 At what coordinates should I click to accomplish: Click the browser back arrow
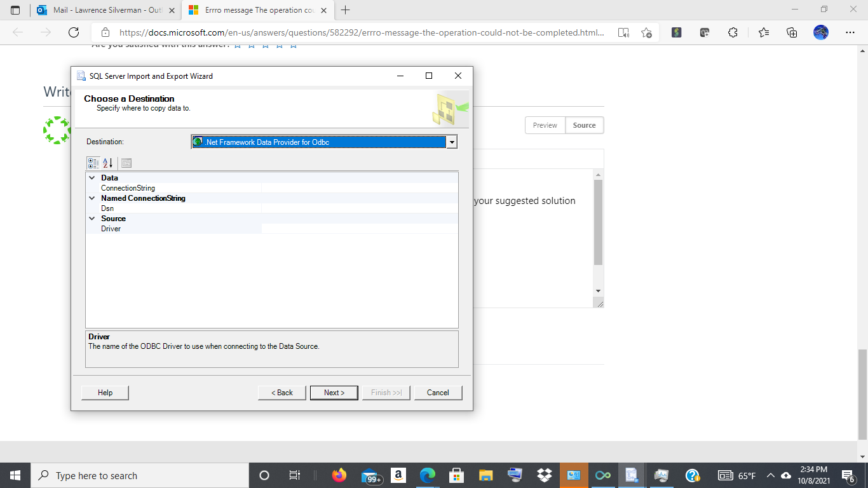[x=18, y=32]
